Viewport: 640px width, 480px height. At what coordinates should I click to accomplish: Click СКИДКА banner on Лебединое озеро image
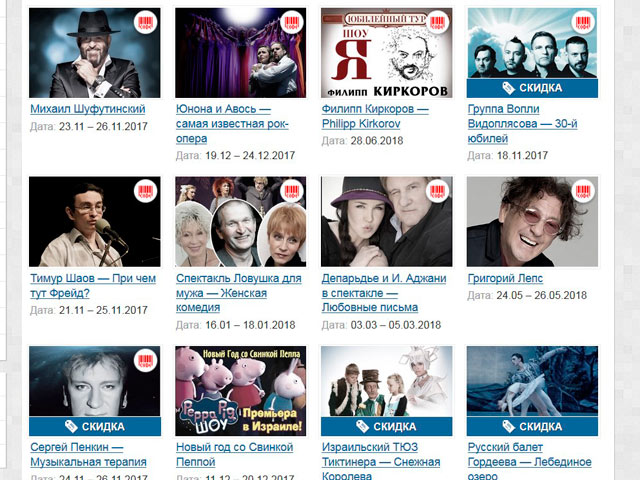pos(532,427)
